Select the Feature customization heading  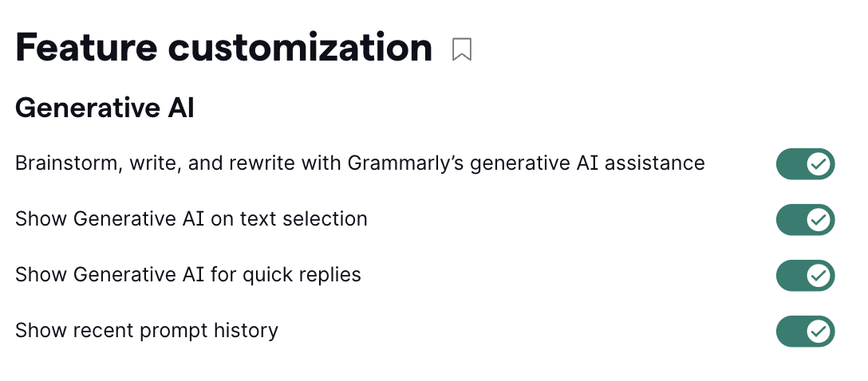(x=223, y=48)
